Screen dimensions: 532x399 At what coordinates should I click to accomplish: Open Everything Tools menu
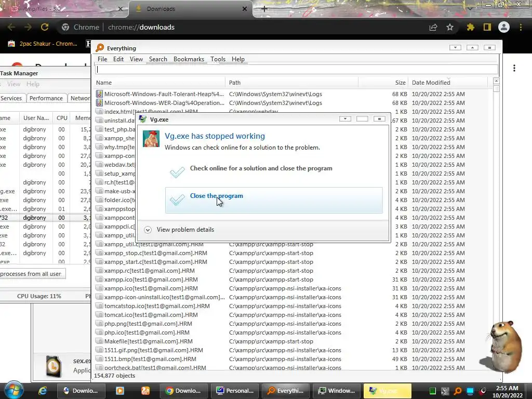tap(218, 59)
